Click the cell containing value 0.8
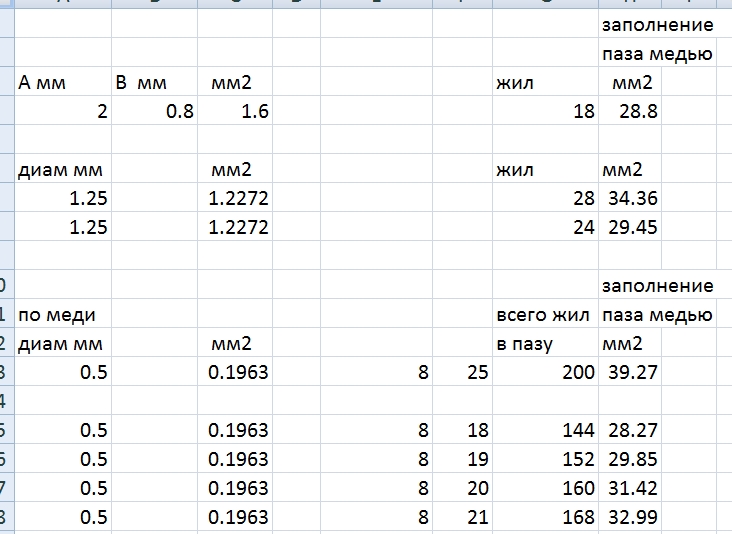Image resolution: width=732 pixels, height=534 pixels. (154, 112)
